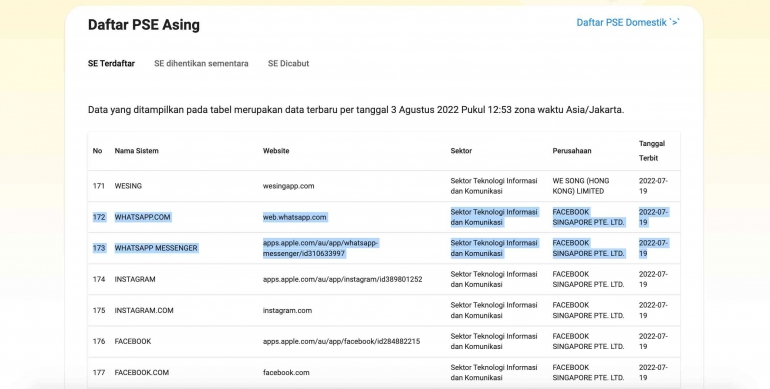Switch to the SE Dicabut tab
This screenshot has width=770, height=389.
[288, 63]
